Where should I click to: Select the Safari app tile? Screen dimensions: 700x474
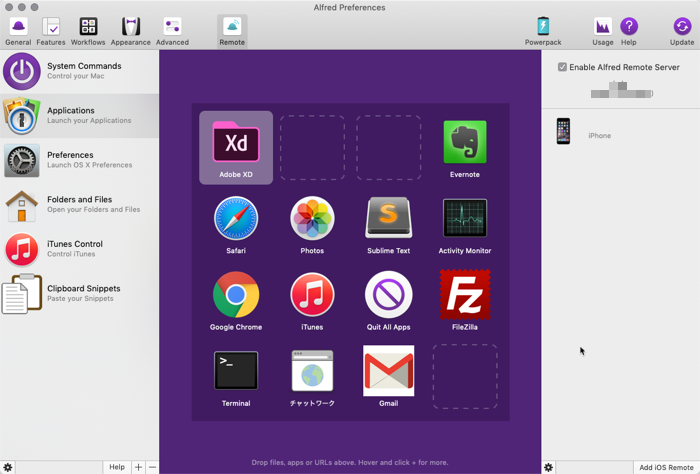click(x=236, y=224)
